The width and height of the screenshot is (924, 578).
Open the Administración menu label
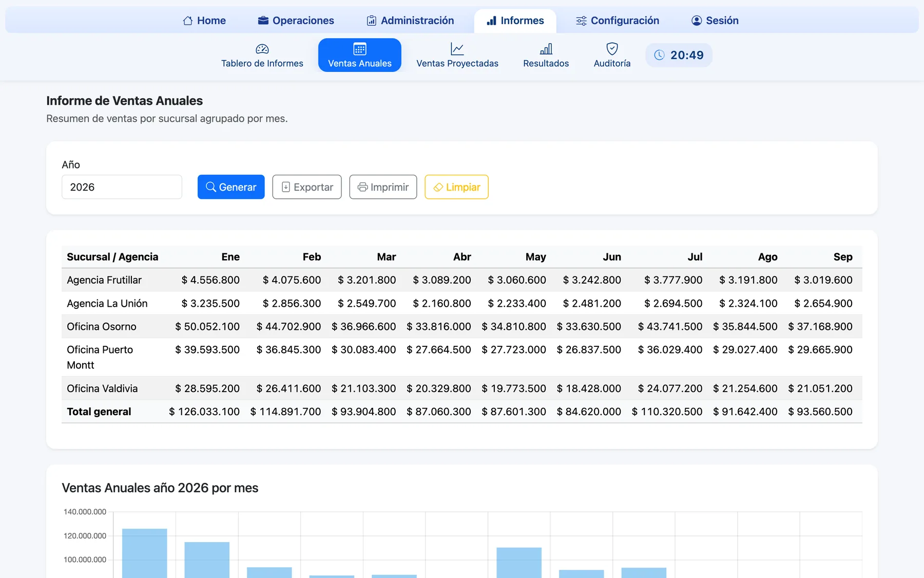417,21
